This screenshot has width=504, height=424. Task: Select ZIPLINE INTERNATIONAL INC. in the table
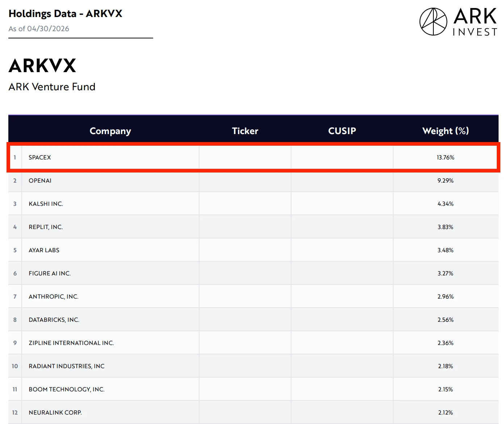point(71,343)
